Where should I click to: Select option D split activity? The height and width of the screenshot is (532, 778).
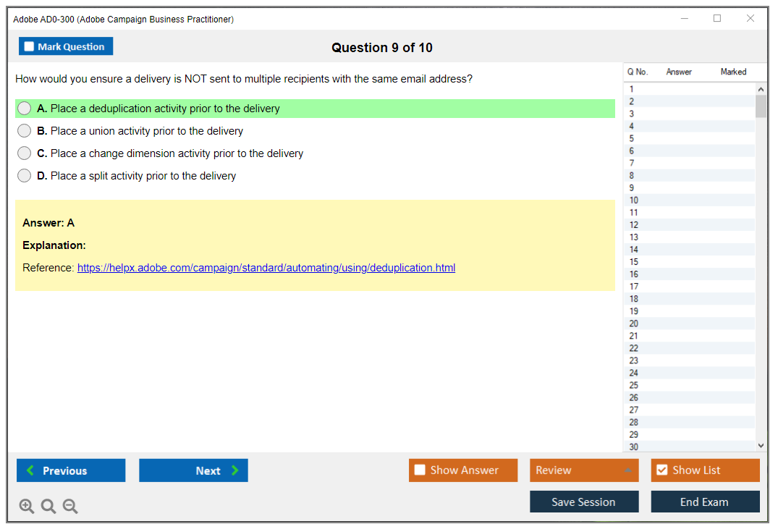pyautogui.click(x=25, y=176)
